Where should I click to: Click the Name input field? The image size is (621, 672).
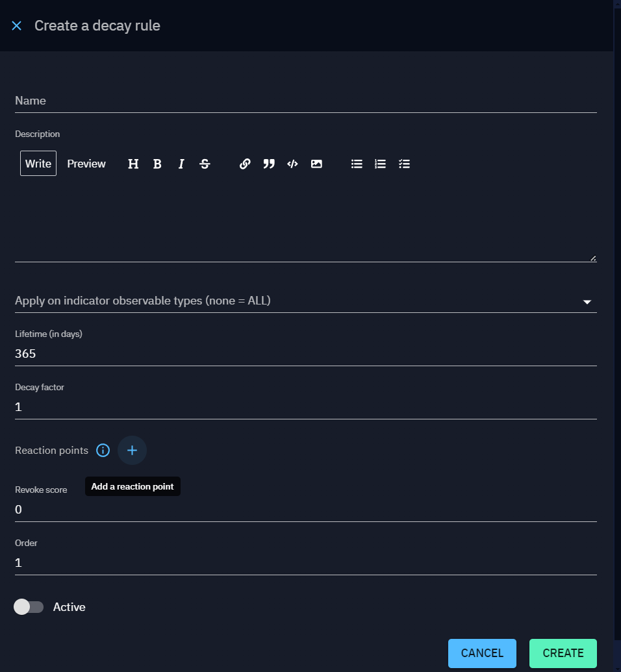(305, 101)
